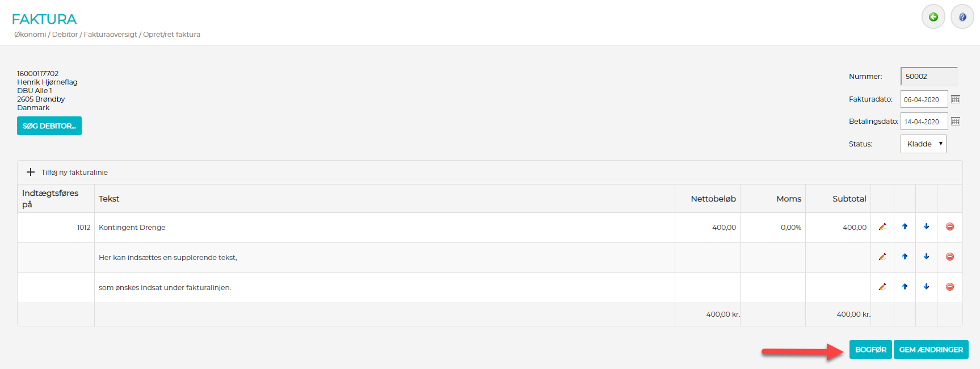
Task: Click the green back arrow icon
Action: (933, 17)
